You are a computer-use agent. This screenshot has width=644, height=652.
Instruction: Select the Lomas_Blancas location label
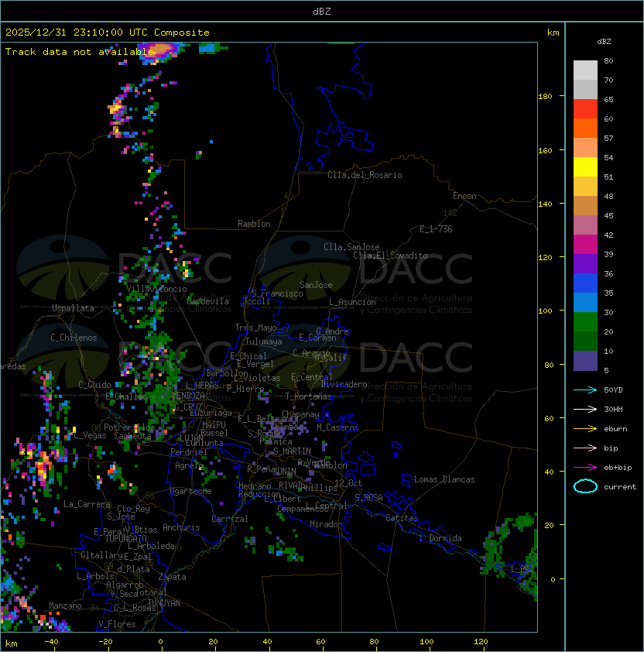point(444,479)
